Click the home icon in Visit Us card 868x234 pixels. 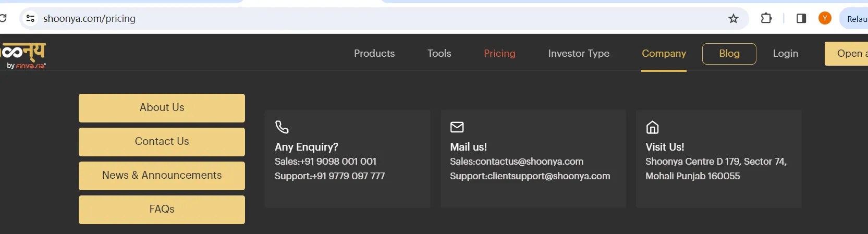pyautogui.click(x=652, y=127)
